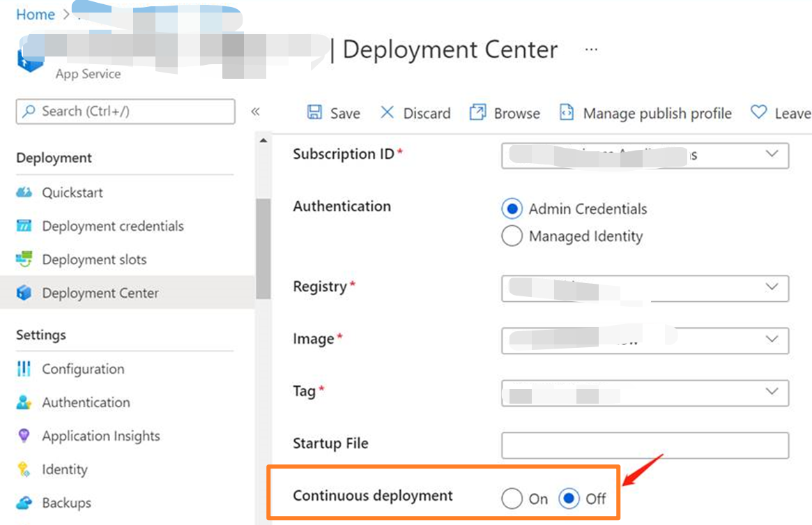Click the Discard X icon
812x525 pixels.
coord(387,113)
